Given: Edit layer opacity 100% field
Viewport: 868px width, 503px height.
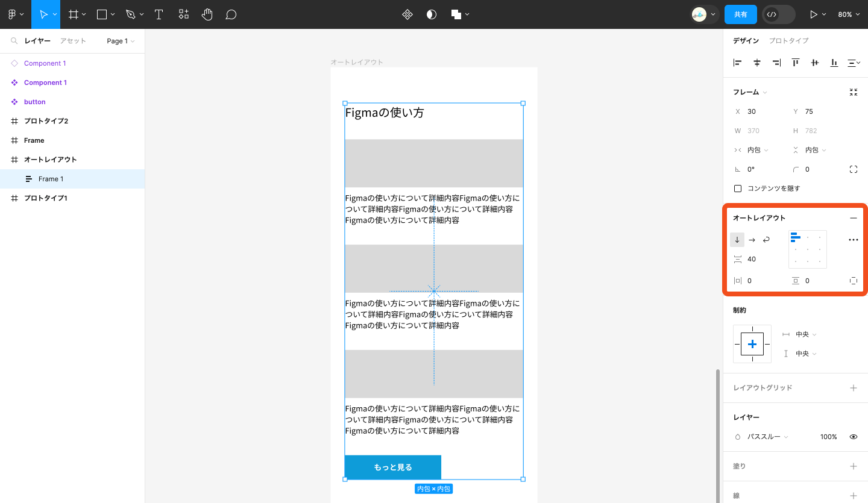Looking at the screenshot, I should (828, 437).
